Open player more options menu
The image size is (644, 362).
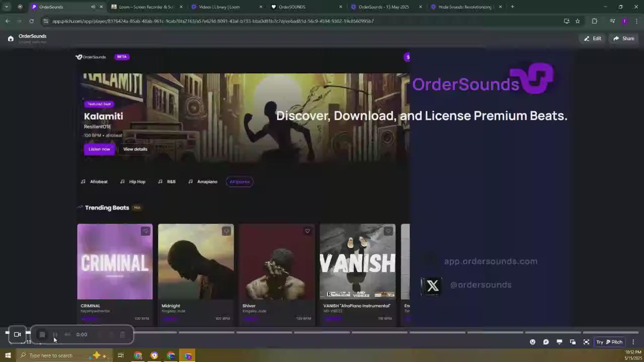coord(633,342)
